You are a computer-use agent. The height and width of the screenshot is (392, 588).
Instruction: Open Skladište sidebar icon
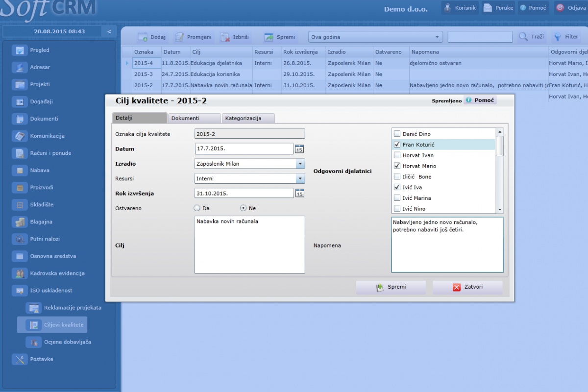(x=20, y=204)
